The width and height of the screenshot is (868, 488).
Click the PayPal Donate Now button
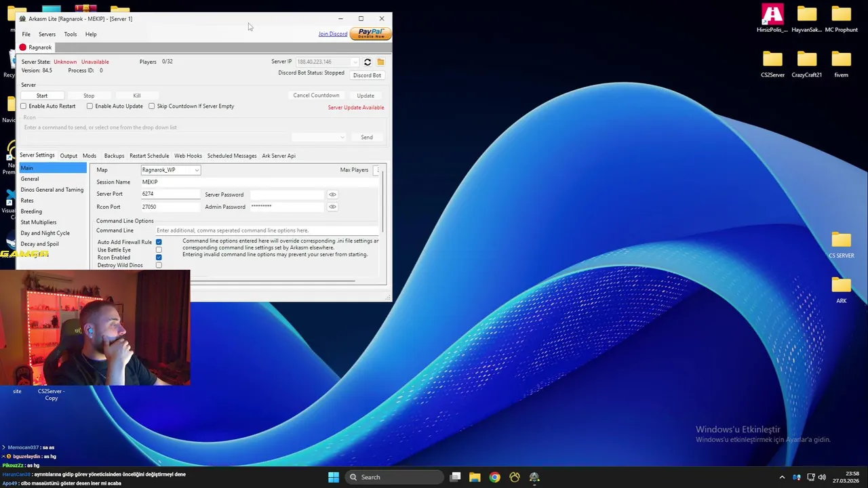coord(370,33)
